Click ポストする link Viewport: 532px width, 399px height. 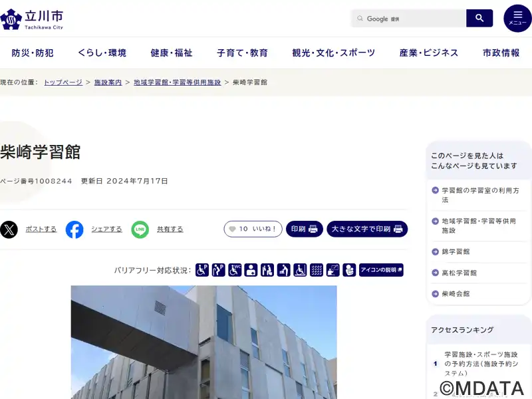click(41, 229)
